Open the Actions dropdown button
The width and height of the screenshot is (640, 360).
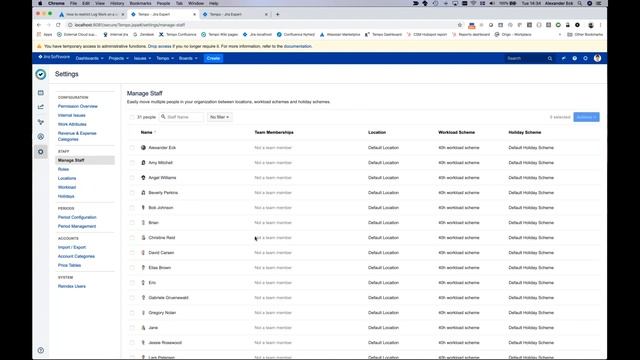tap(586, 117)
